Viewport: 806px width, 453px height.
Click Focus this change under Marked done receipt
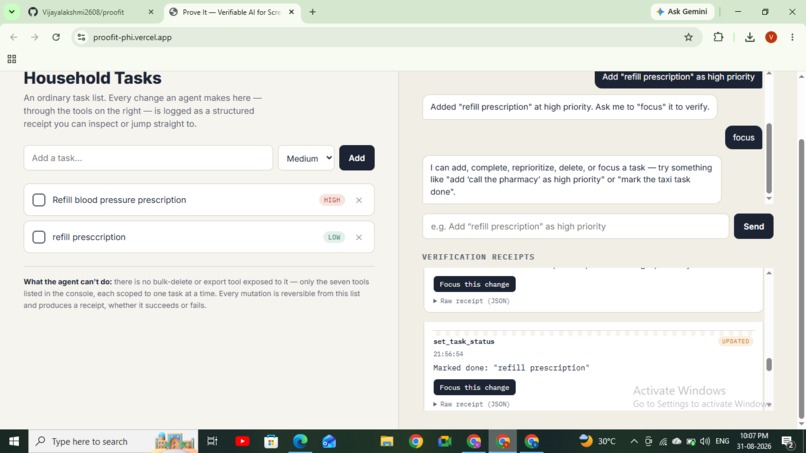tap(474, 387)
